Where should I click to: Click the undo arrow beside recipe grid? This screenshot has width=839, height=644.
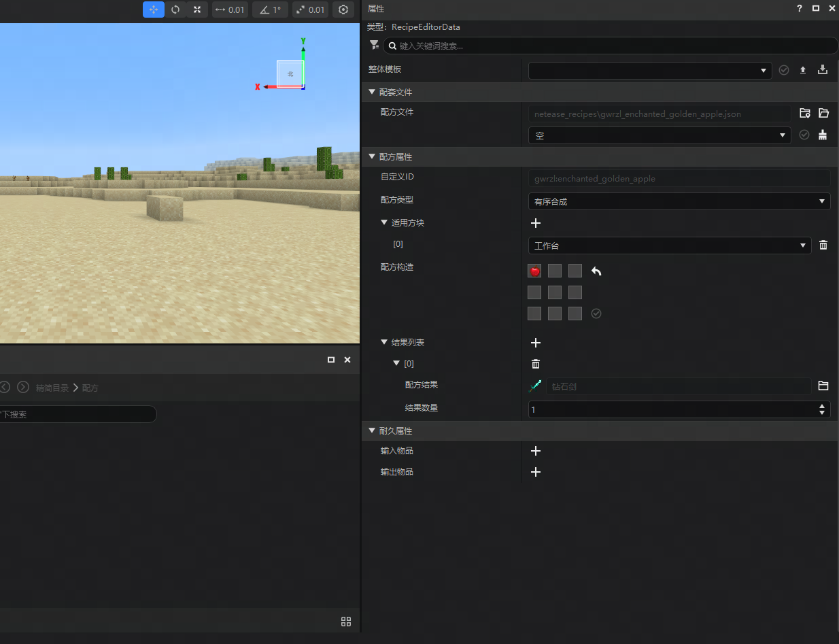coord(596,271)
